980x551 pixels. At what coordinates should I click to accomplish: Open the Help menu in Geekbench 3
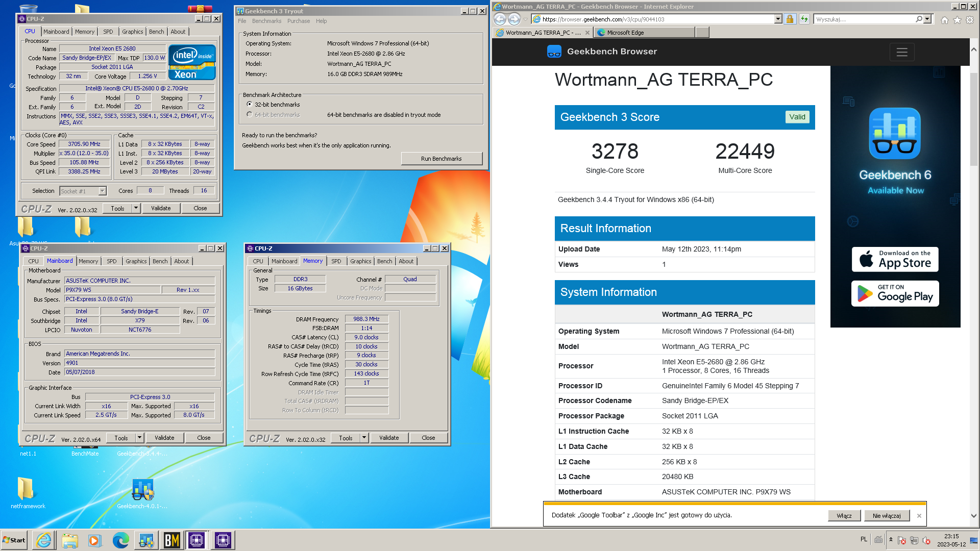pos(321,21)
